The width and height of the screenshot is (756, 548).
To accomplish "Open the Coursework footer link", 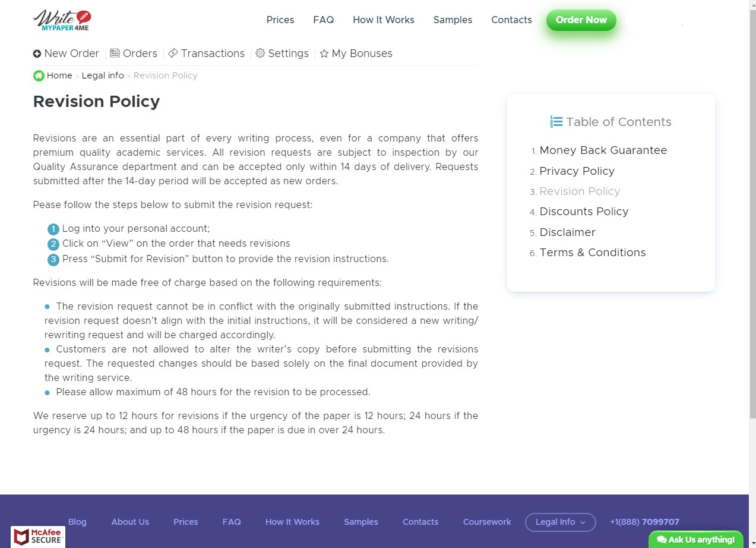I will click(x=487, y=522).
